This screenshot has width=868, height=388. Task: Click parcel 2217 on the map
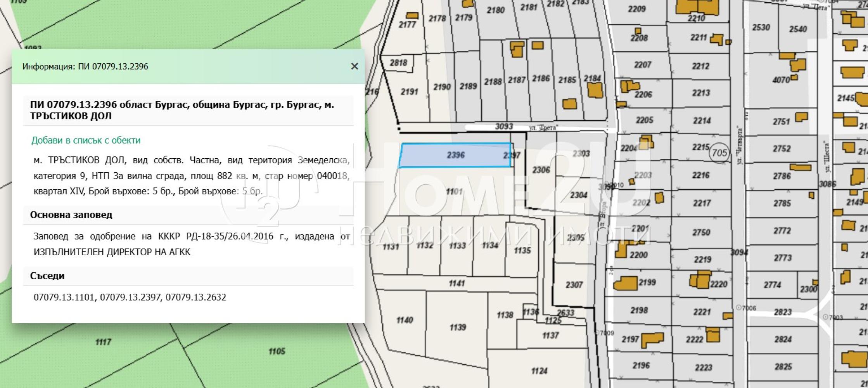702,203
